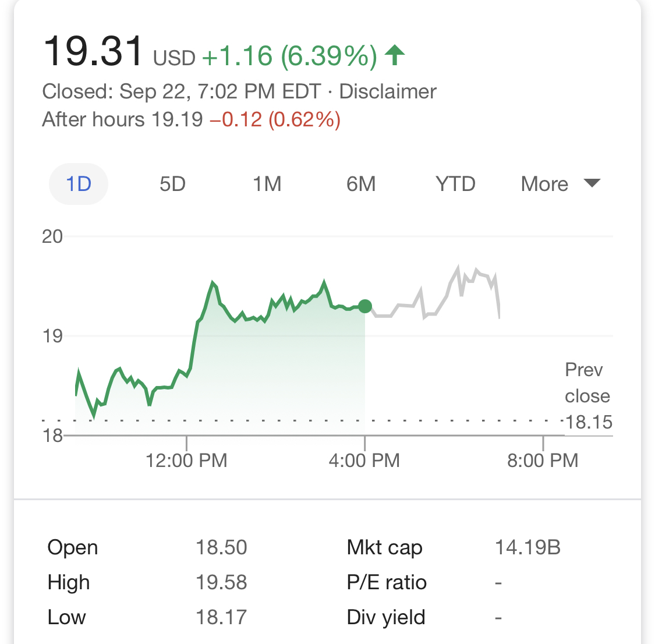Click the Mkt cap value 14.19B
This screenshot has height=644, width=655.
(526, 547)
